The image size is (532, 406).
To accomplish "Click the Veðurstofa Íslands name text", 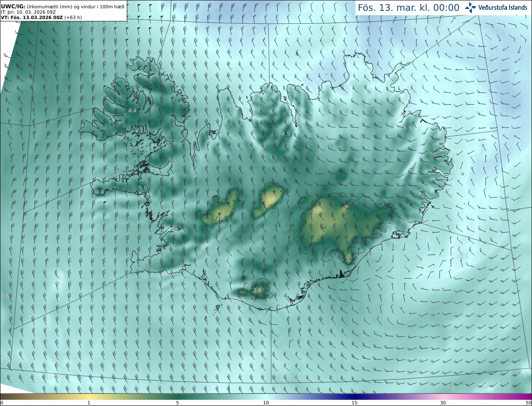I will pyautogui.click(x=503, y=7).
